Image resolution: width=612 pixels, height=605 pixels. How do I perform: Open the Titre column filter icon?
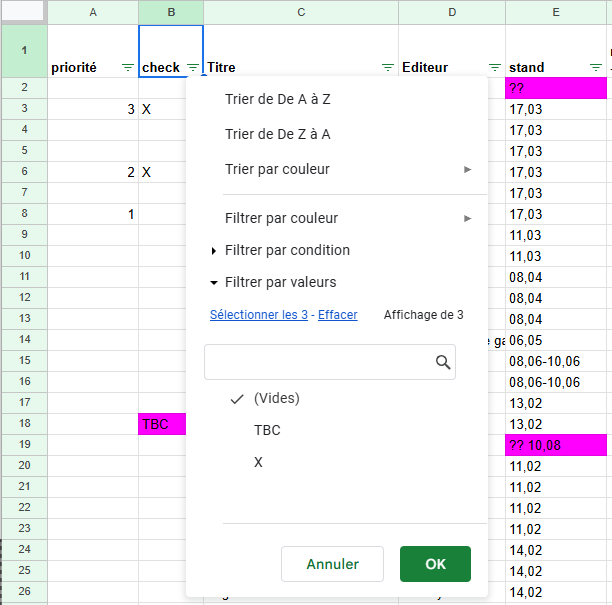(387, 67)
